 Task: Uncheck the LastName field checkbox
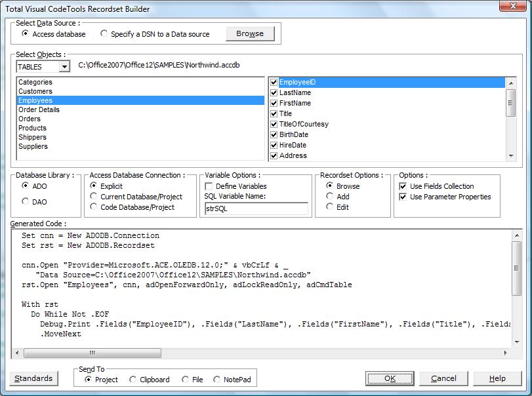point(274,93)
